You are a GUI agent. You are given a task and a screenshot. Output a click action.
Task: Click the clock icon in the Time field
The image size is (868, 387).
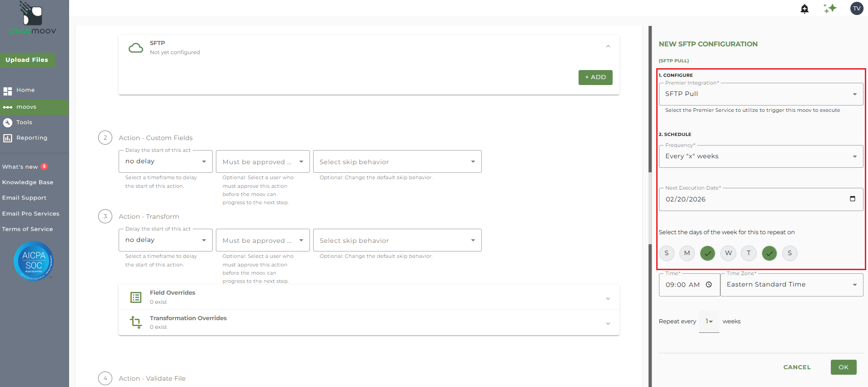709,285
